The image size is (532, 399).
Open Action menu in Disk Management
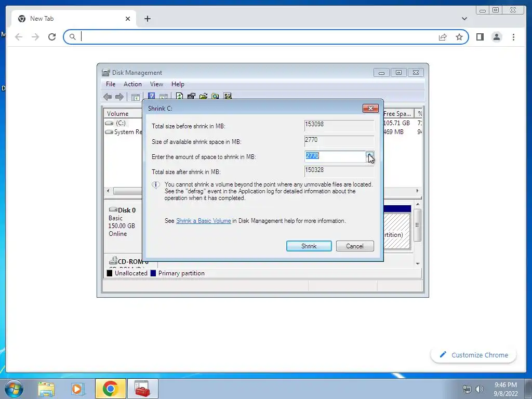(x=132, y=84)
